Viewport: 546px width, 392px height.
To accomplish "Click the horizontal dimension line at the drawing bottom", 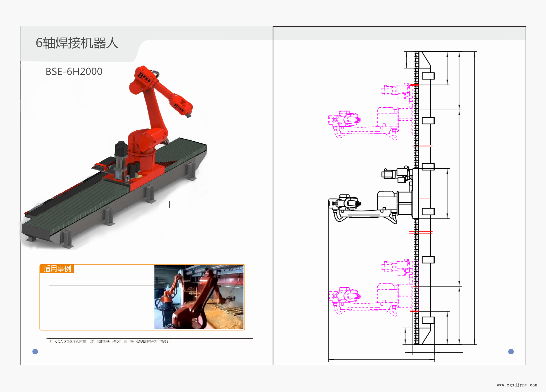I will pyautogui.click(x=381, y=359).
